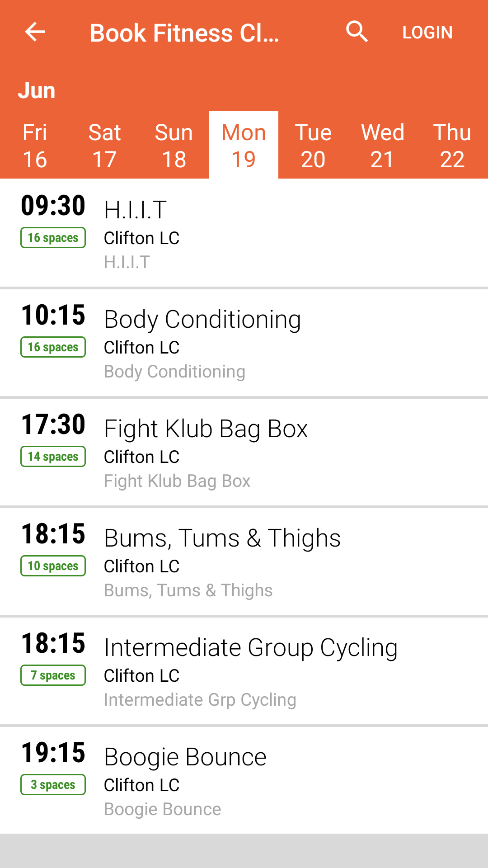Tap the 14 spaces badge
The width and height of the screenshot is (488, 868).
click(x=53, y=457)
